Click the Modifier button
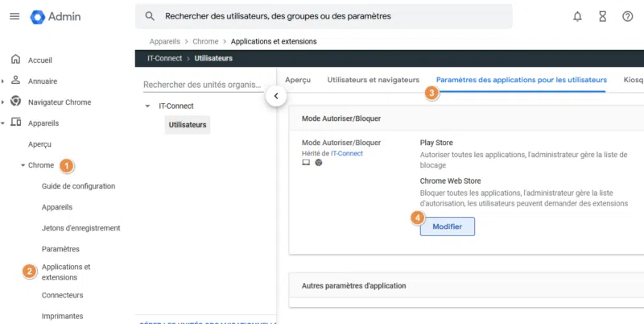This screenshot has width=644, height=324. (447, 226)
